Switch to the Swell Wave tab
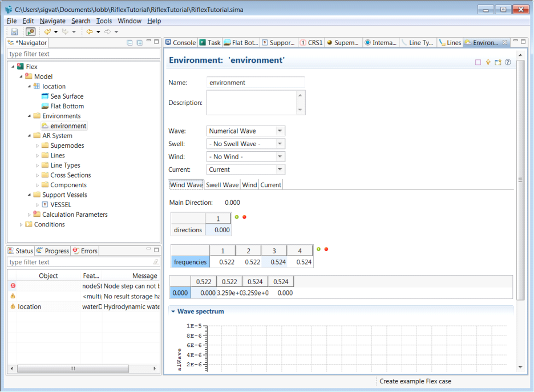This screenshot has width=534, height=392. 222,185
